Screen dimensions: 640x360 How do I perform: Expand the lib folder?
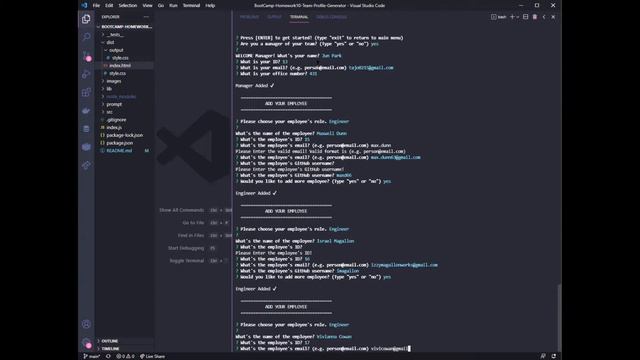pos(109,89)
